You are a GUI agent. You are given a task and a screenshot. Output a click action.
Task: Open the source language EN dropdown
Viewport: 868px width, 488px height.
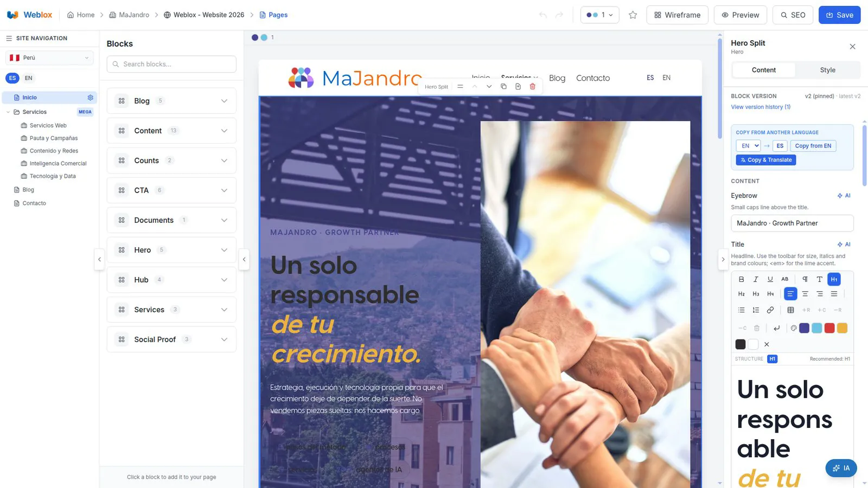tap(748, 146)
